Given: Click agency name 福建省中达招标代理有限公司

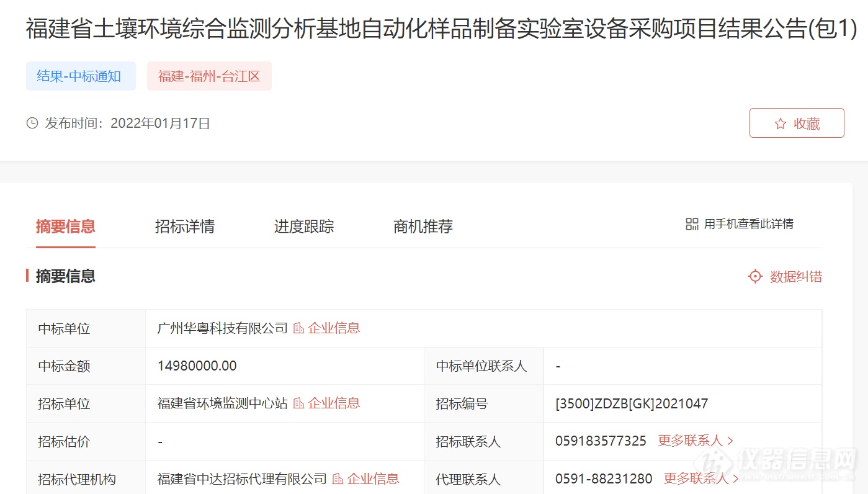Looking at the screenshot, I should pyautogui.click(x=242, y=478).
